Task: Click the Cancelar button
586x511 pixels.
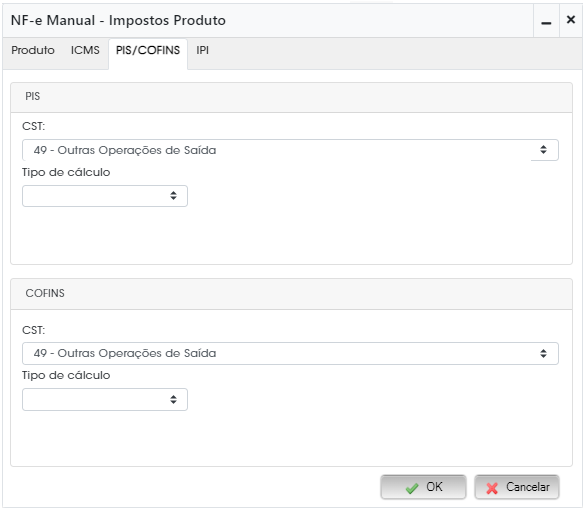Action: pos(517,487)
